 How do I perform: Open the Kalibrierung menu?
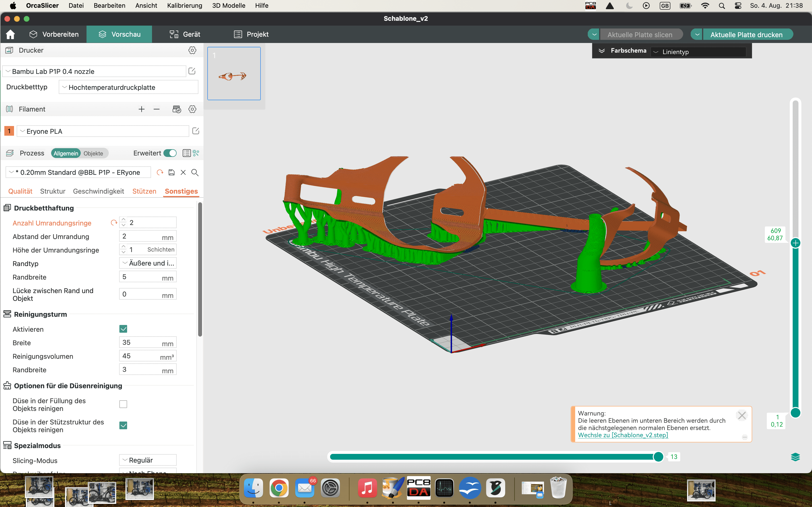[x=185, y=5]
